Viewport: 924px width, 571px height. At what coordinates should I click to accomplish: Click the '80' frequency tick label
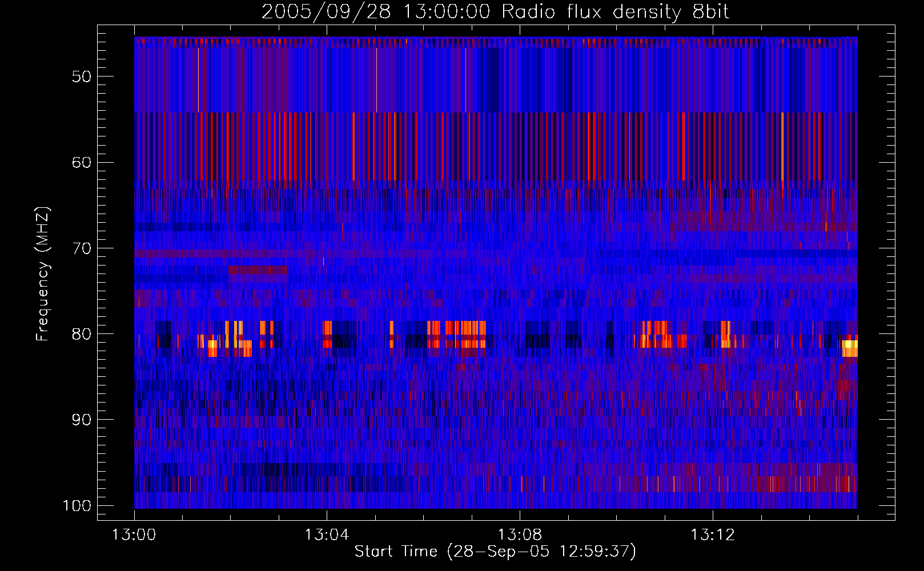(82, 334)
